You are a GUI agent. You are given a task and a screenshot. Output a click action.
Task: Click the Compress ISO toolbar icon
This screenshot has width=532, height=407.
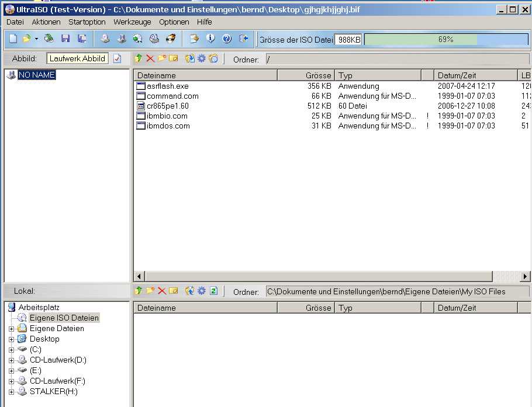pyautogui.click(x=122, y=39)
